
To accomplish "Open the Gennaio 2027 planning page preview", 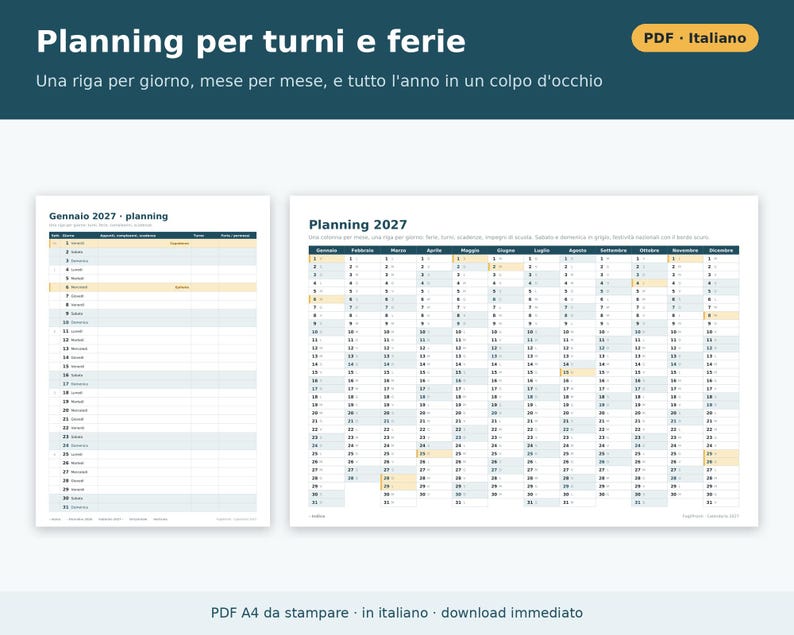I will [x=152, y=361].
